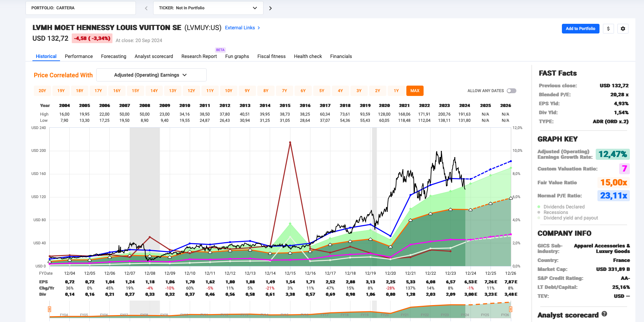Select the 12Y time range

pyautogui.click(x=191, y=91)
